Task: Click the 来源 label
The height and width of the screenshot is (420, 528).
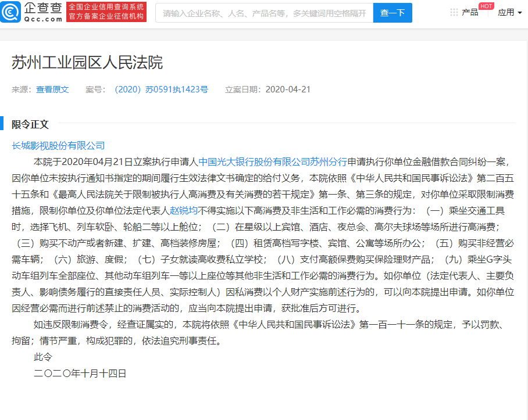Action: pyautogui.click(x=22, y=89)
